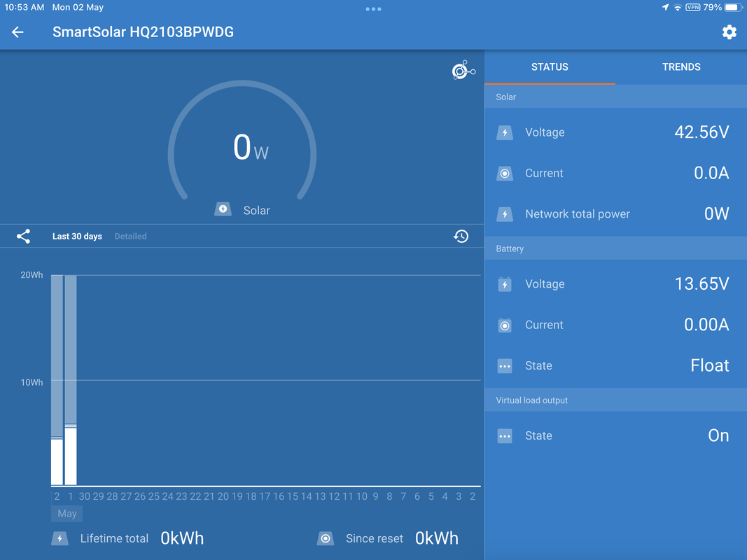Tap the Lifetime total 0kWh value
747x560 pixels.
tap(182, 538)
